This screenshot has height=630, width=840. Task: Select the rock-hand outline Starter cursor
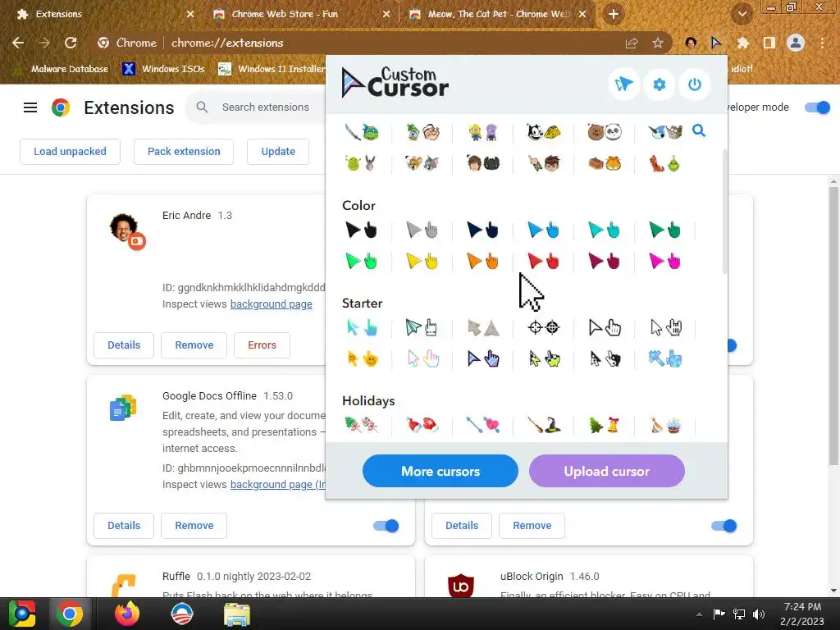pyautogui.click(x=664, y=327)
